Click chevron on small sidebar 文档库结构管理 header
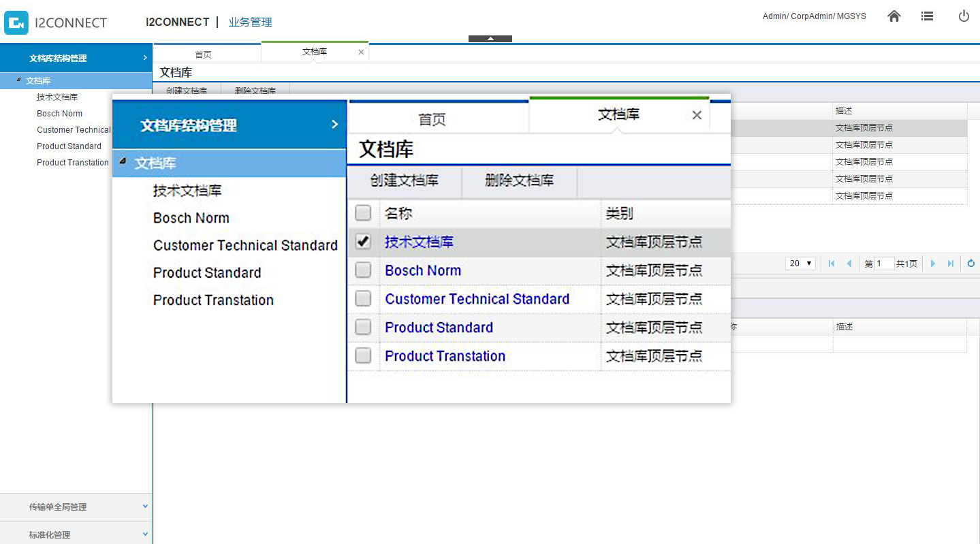The height and width of the screenshot is (544, 980). click(145, 58)
